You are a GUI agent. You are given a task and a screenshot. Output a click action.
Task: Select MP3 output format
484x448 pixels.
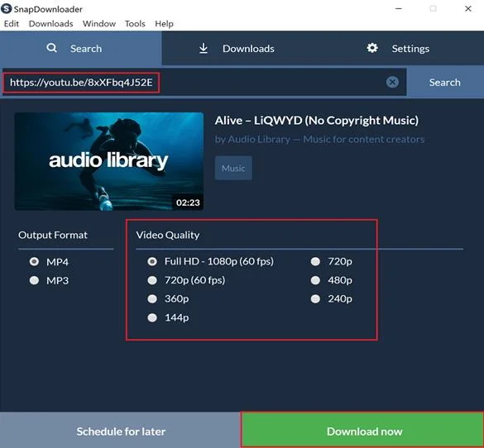[x=34, y=280]
